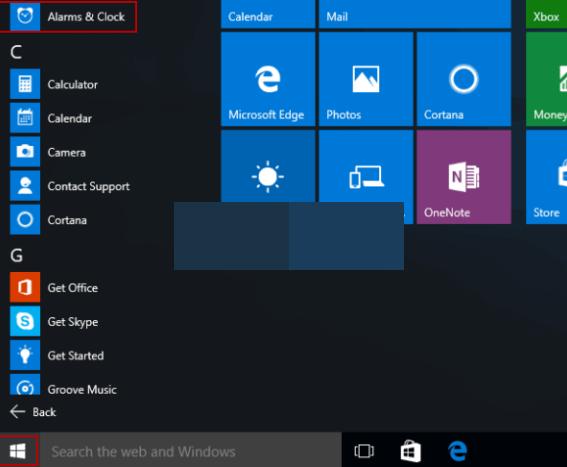Jump using the letter C header
This screenshot has width=567, height=467.
point(16,52)
